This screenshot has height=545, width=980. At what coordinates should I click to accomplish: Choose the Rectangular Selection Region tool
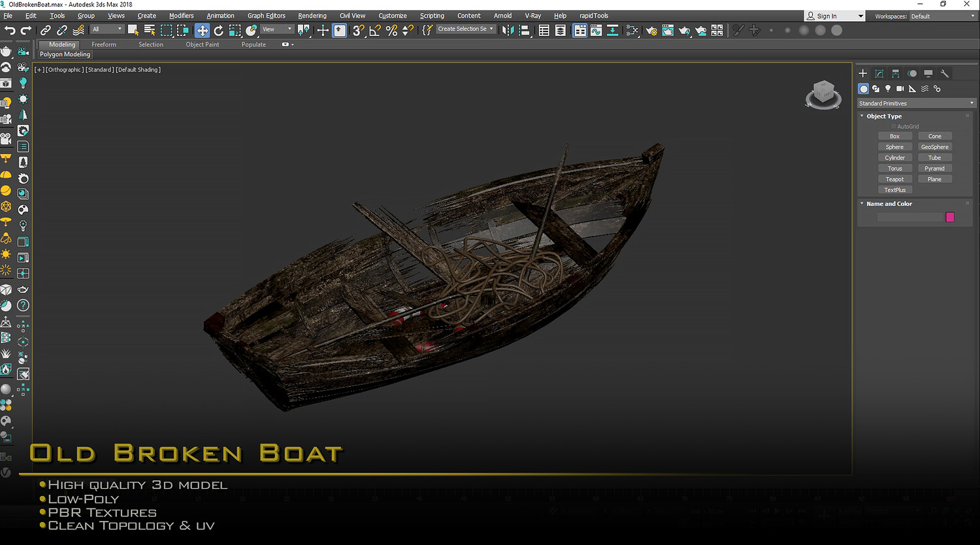coord(167,30)
